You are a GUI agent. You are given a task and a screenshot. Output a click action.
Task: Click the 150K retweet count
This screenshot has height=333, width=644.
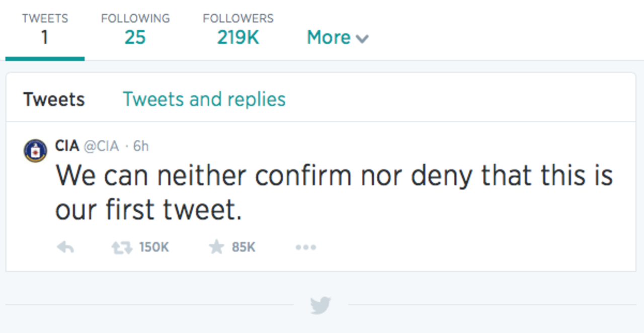click(x=154, y=247)
